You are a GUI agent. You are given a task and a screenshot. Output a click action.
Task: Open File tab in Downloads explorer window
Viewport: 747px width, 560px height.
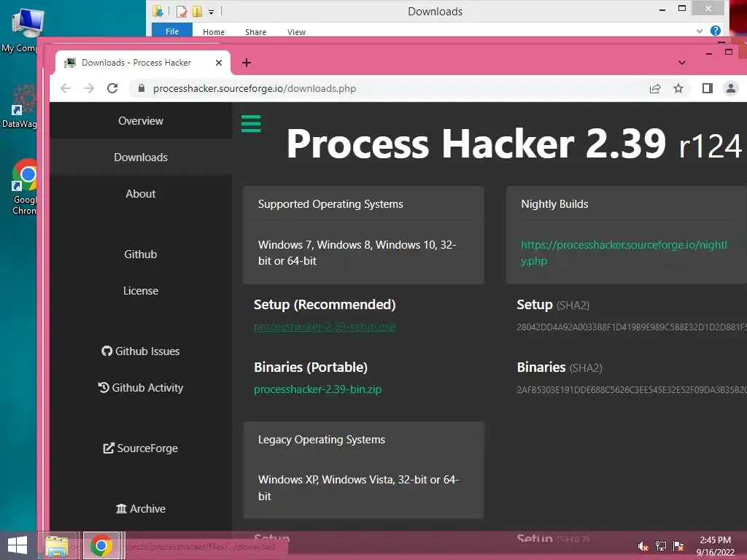pyautogui.click(x=172, y=31)
